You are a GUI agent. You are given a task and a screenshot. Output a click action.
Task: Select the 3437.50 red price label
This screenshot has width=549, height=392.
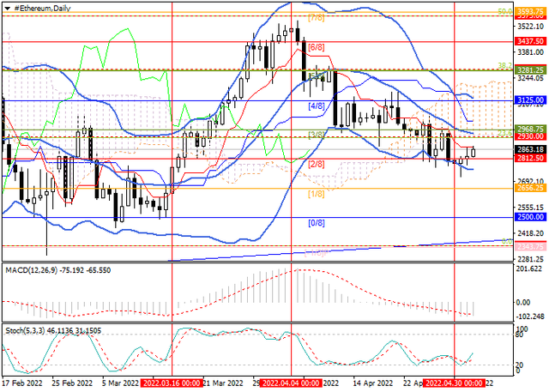tap(530, 41)
